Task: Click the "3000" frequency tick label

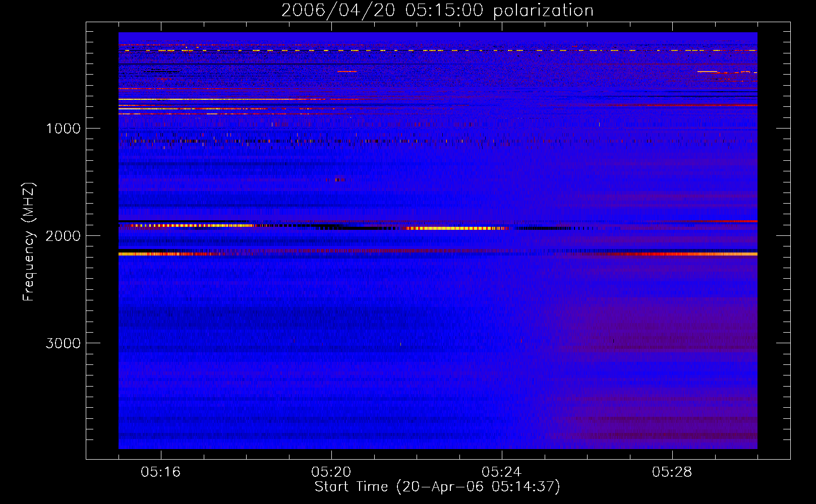Action: coord(63,343)
